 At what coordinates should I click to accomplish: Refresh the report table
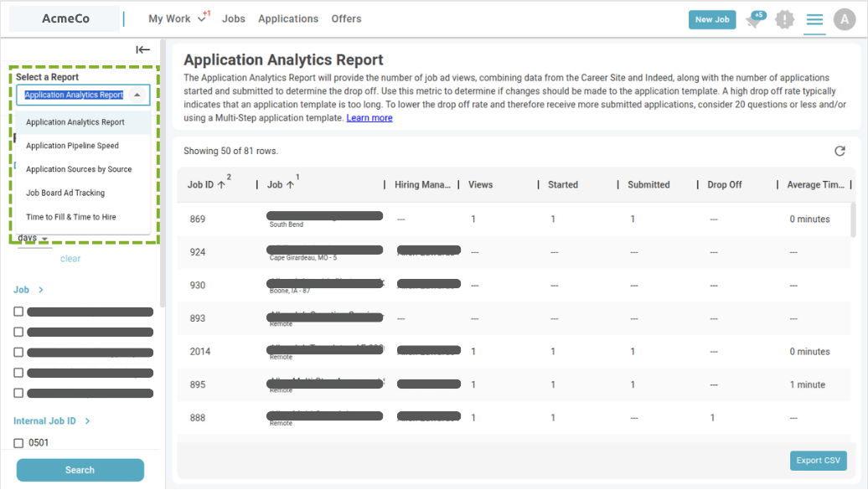click(x=840, y=151)
